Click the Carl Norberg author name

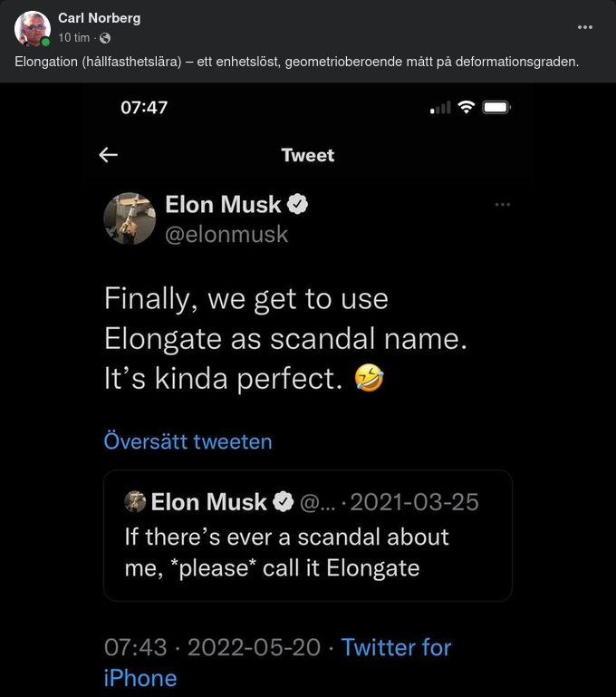[99, 18]
